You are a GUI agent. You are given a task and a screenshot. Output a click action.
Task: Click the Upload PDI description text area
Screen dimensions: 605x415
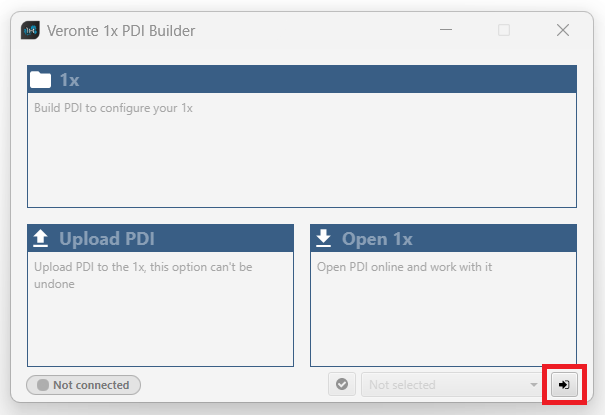pos(143,275)
